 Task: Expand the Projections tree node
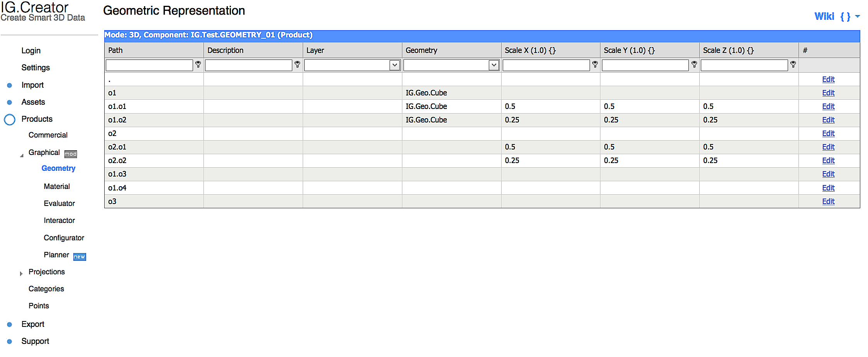click(x=21, y=274)
